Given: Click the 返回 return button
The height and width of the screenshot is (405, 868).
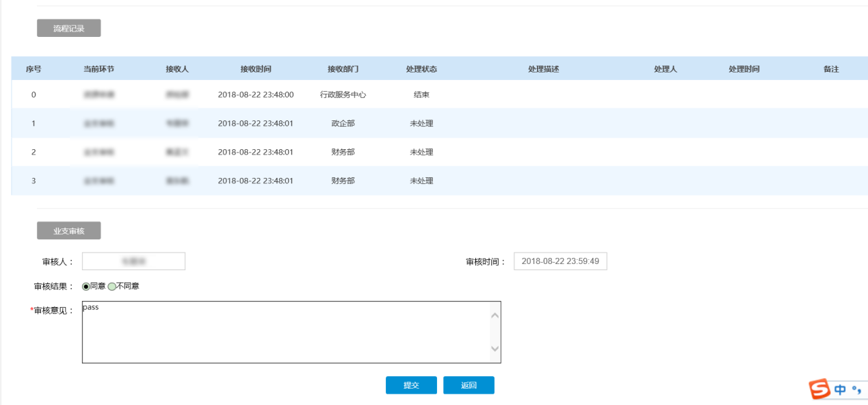Looking at the screenshot, I should 469,385.
